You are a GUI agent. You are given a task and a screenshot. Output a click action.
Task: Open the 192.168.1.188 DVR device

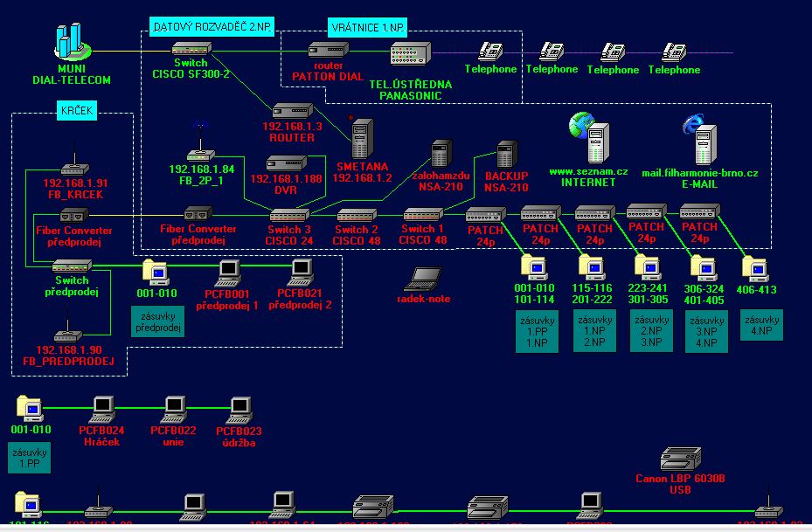click(285, 163)
